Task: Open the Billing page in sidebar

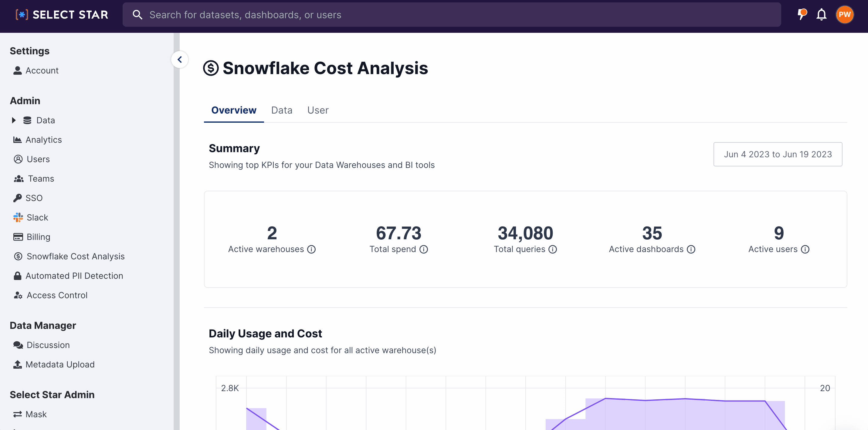Action: click(38, 237)
